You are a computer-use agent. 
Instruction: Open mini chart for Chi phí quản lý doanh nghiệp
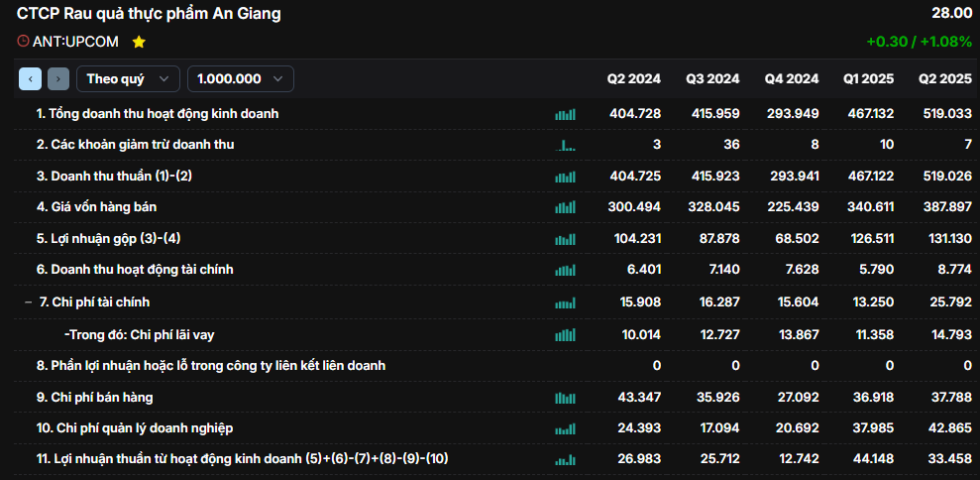565,429
